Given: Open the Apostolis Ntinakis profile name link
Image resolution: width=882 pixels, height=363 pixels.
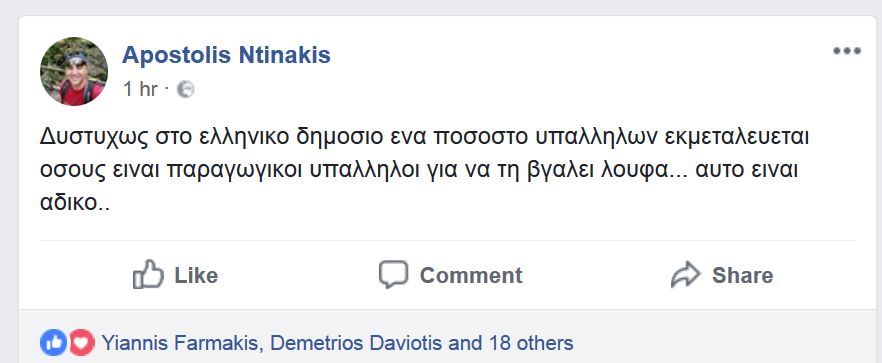Looking at the screenshot, I should [226, 55].
